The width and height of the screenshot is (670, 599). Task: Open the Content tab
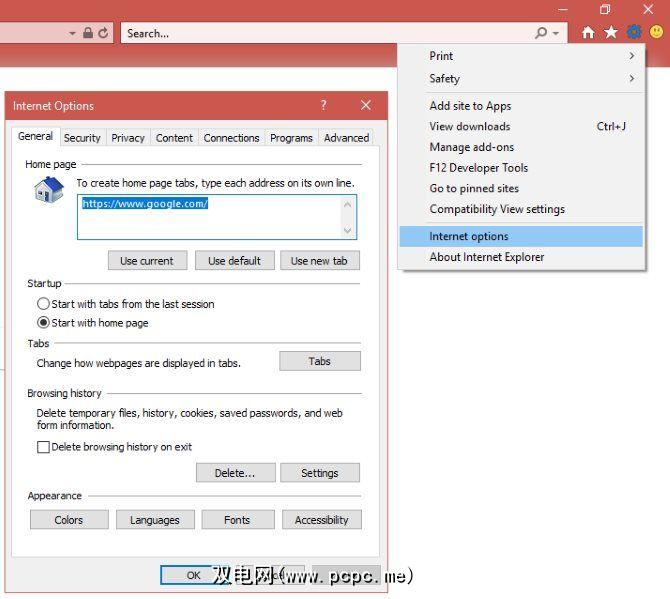coord(174,138)
